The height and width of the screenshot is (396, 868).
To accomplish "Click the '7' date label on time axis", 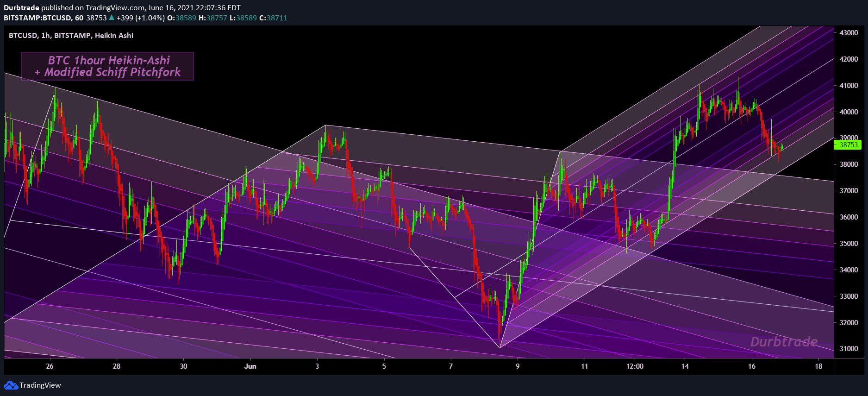I will click(451, 366).
